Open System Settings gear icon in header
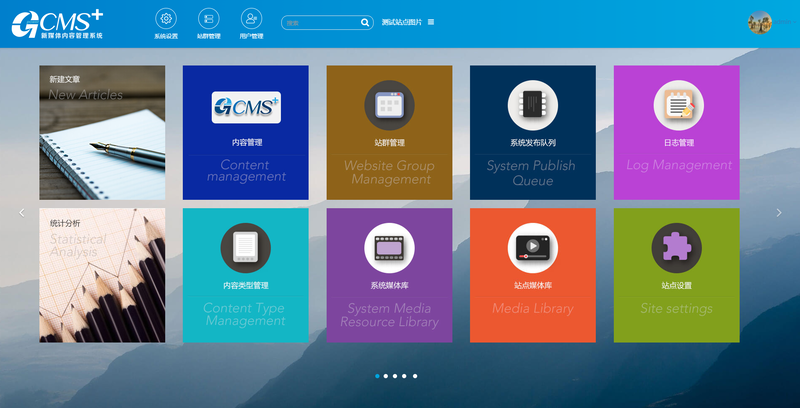Image resolution: width=800 pixels, height=408 pixels. point(166,18)
